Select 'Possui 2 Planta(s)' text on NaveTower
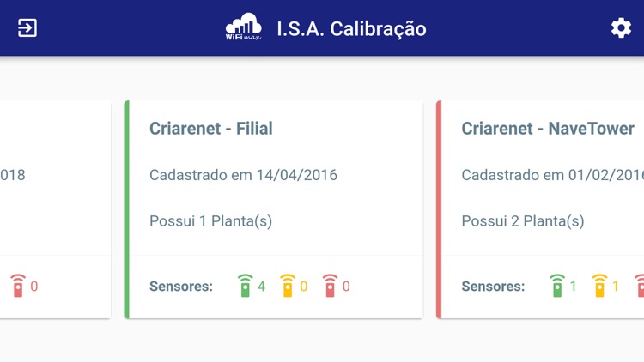Viewport: 644px width, 362px height. tap(523, 221)
